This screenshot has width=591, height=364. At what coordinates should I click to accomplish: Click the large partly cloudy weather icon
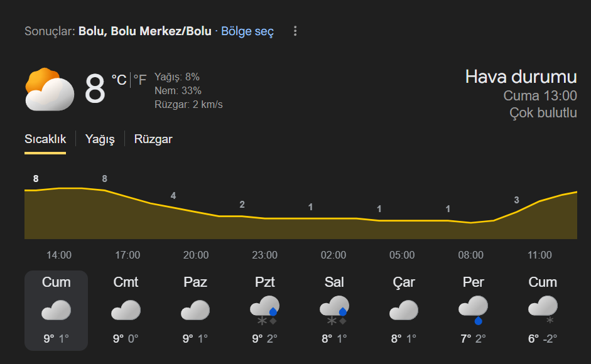(50, 90)
